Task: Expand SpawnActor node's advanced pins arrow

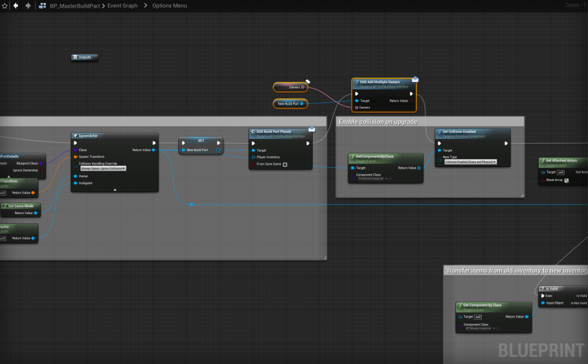Action: pyautogui.click(x=115, y=189)
